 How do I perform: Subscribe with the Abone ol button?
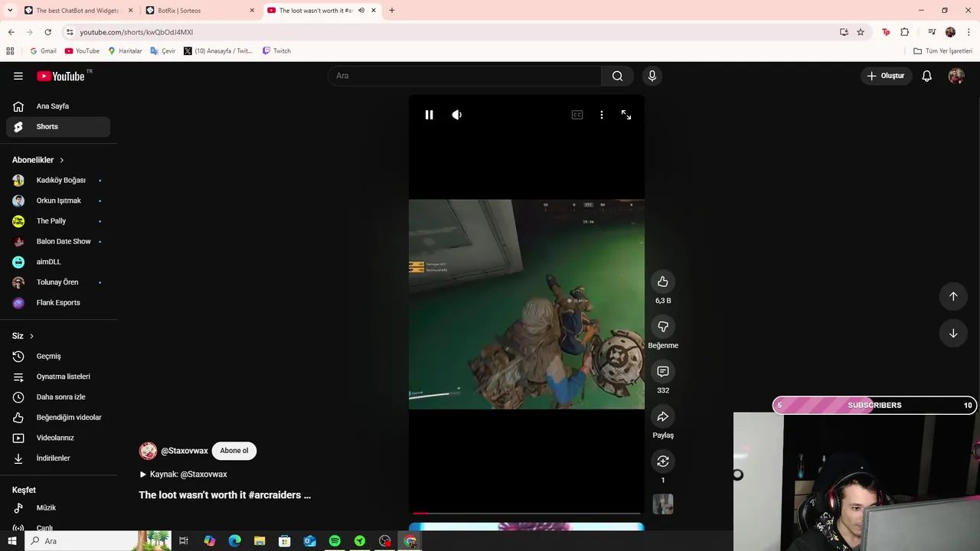(234, 451)
